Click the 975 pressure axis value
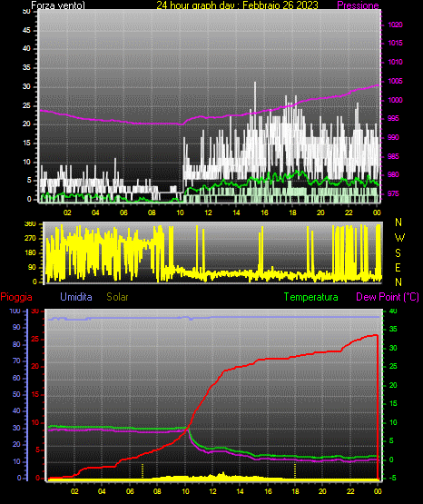Viewport: 423px width, 504px height. pos(393,193)
